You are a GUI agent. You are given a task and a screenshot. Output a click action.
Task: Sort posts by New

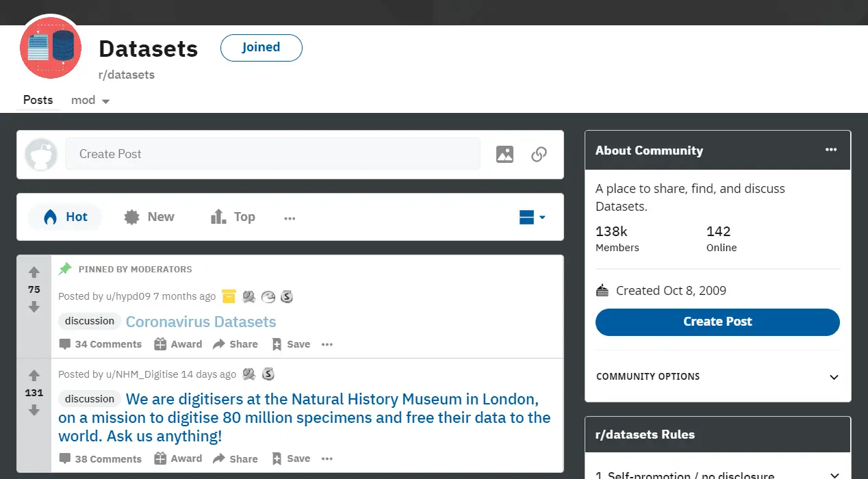[x=149, y=217]
